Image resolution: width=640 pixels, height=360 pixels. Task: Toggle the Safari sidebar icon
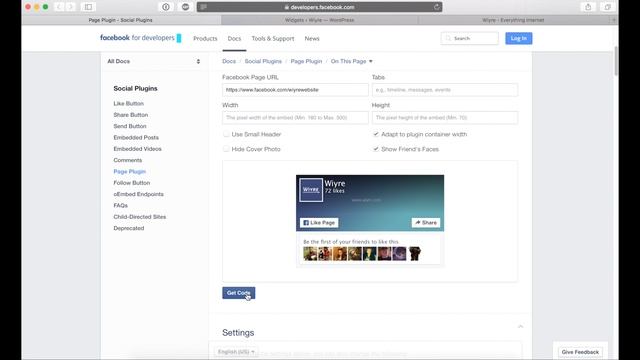pyautogui.click(x=88, y=7)
